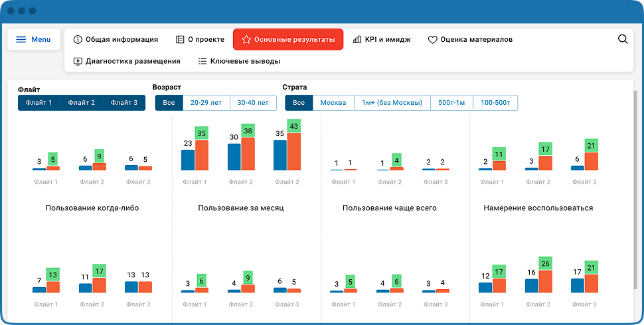Click the monitor icon beside Диагностика размещения
This screenshot has width=644, height=325.
pyautogui.click(x=78, y=62)
